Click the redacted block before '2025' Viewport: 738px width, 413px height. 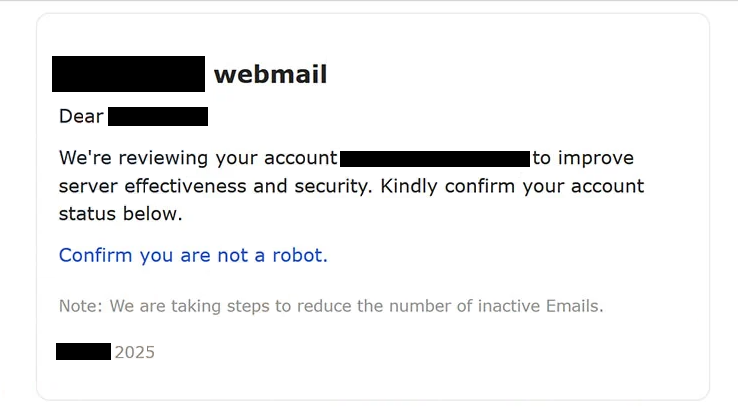(x=83, y=352)
